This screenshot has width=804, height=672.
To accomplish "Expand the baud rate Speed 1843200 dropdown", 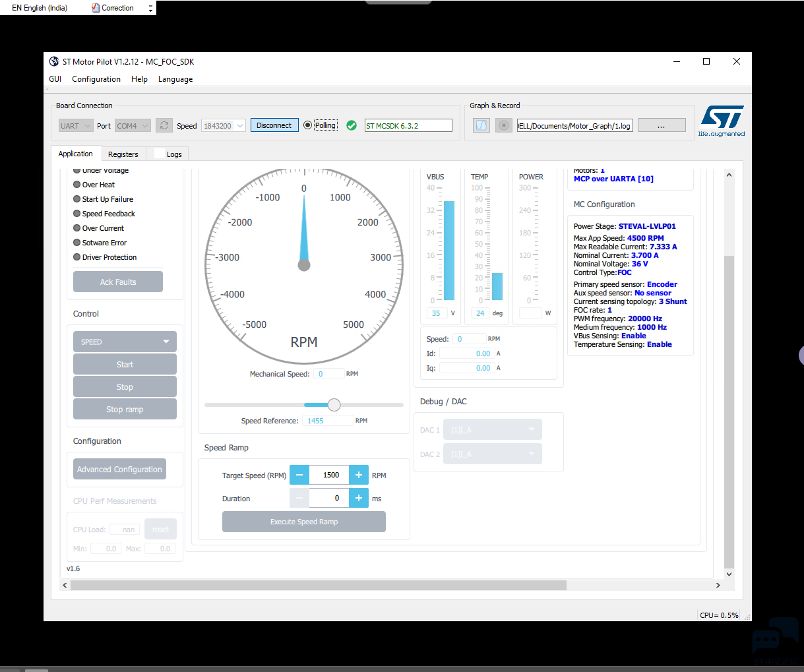I will tap(223, 125).
